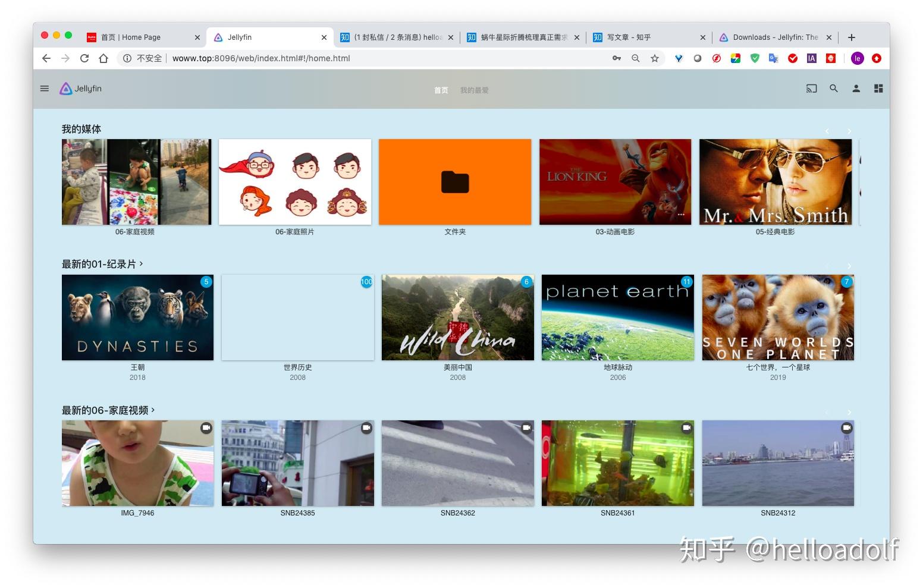Open the user profile icon
This screenshot has width=923, height=588.
coord(856,89)
